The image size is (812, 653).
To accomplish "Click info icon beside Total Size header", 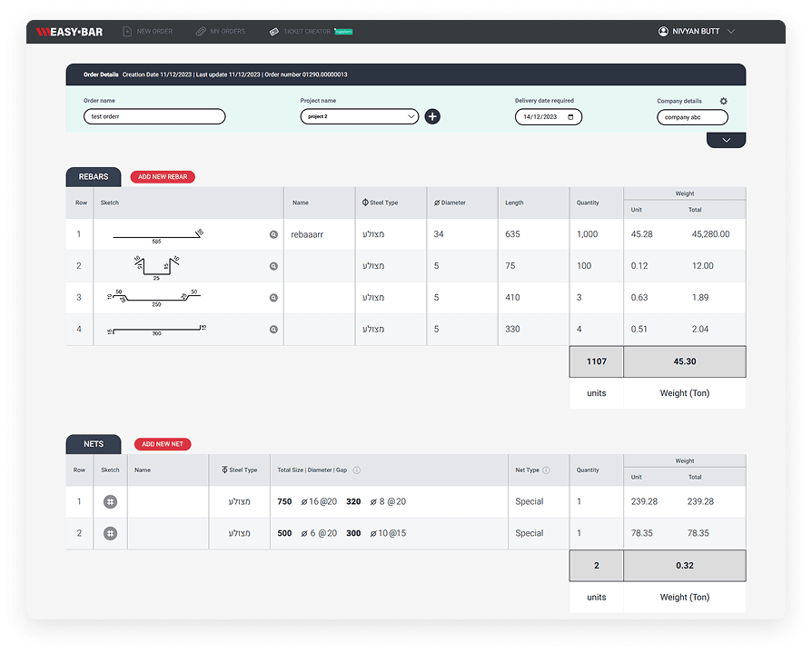I will pos(357,470).
